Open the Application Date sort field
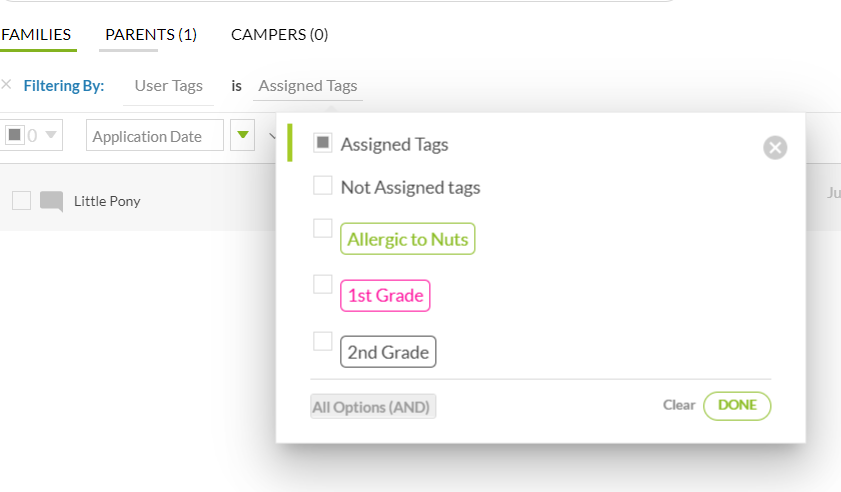 click(154, 135)
